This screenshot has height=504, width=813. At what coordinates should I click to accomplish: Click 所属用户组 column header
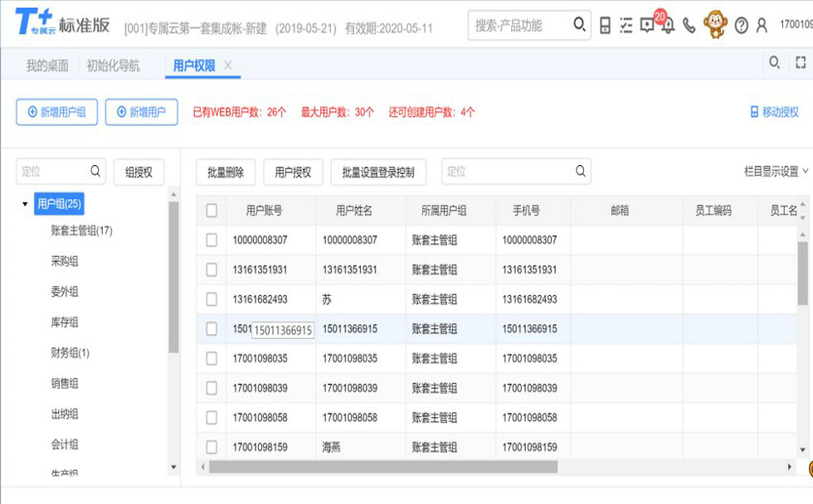pos(450,211)
